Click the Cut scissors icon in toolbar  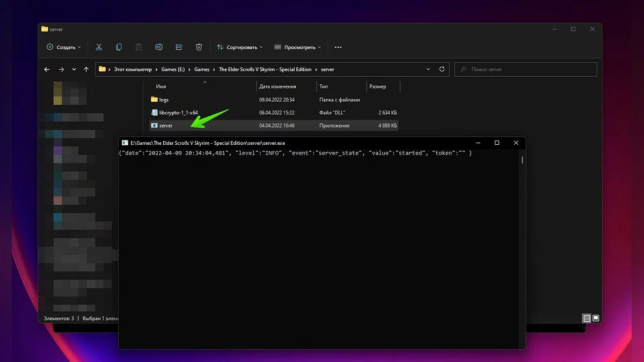99,47
